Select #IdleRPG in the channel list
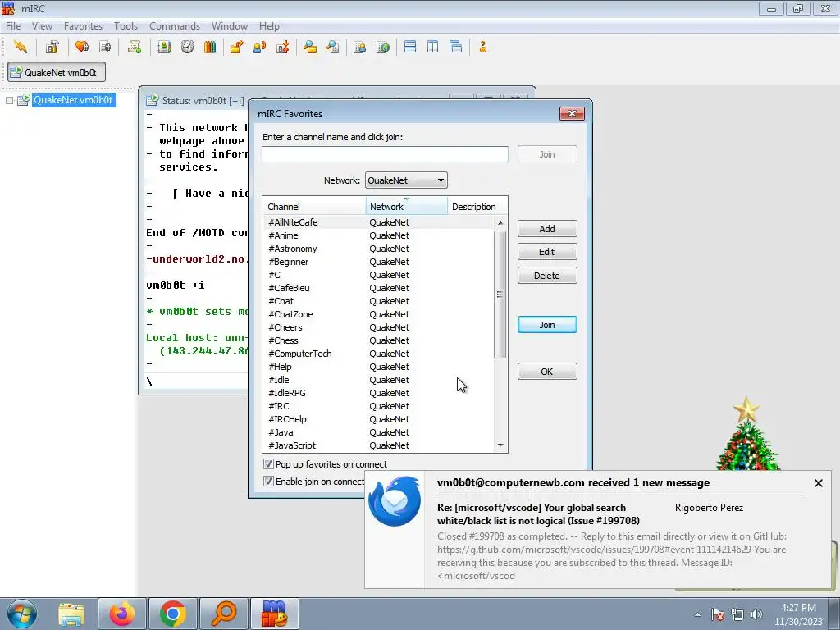This screenshot has height=630, width=840. click(378, 393)
